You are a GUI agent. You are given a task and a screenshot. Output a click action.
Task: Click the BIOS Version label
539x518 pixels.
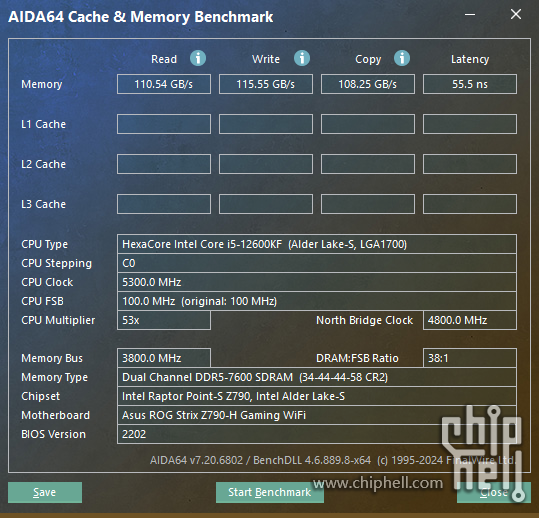click(53, 434)
